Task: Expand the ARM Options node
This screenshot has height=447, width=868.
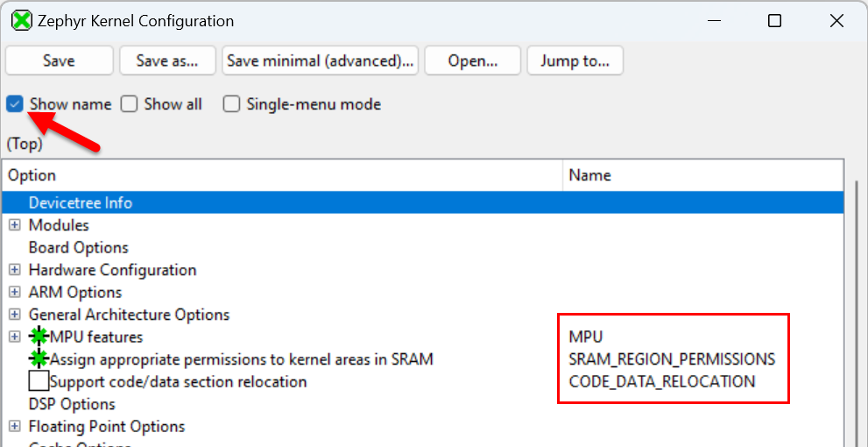Action: click(x=15, y=292)
